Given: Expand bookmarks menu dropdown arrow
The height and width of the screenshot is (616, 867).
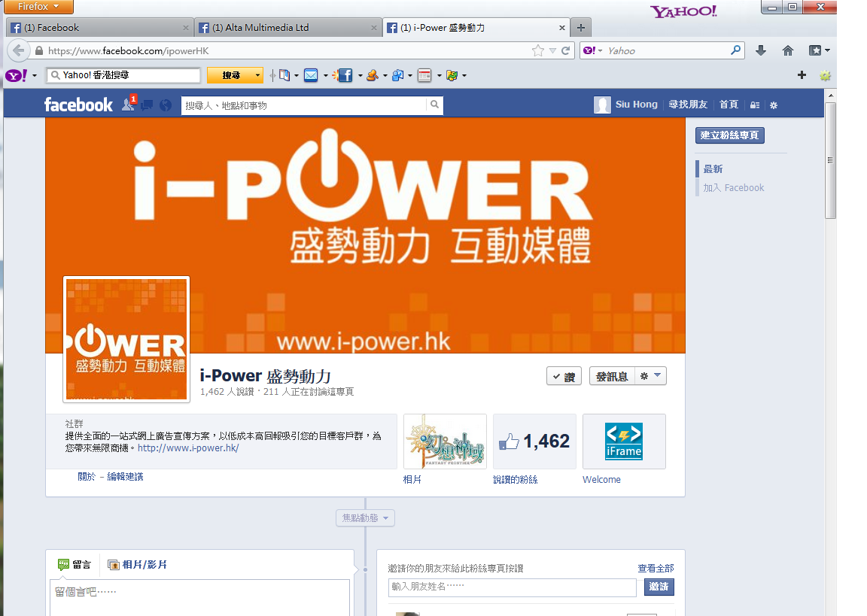Looking at the screenshot, I should 827,50.
